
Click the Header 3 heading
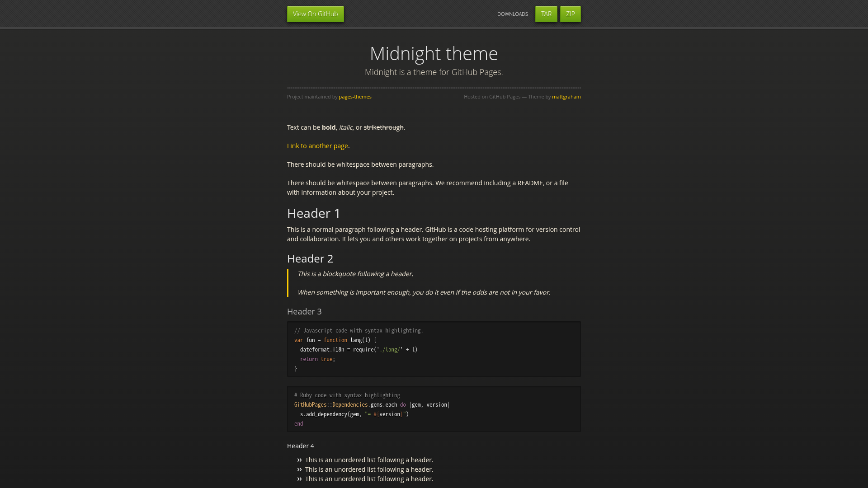coord(304,311)
